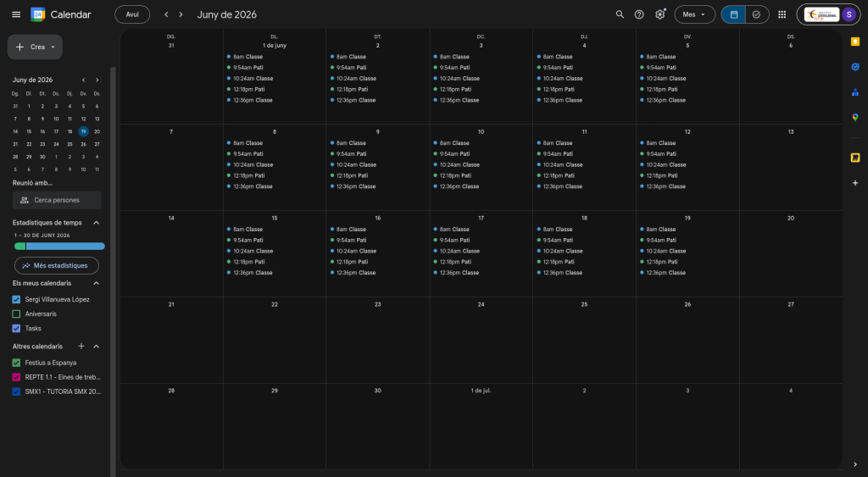Click the Avui button
This screenshot has height=477, width=868.
click(x=132, y=14)
